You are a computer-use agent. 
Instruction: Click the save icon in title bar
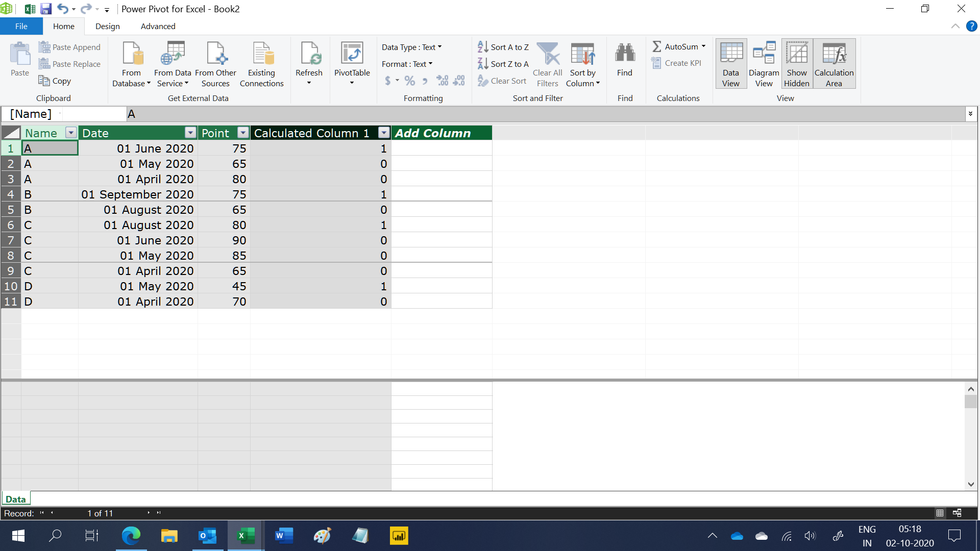pos(46,9)
